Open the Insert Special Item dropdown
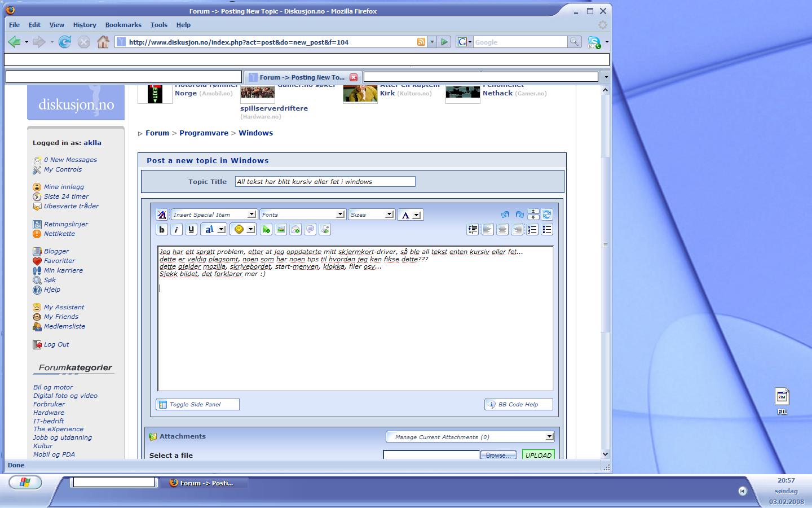Image resolution: width=812 pixels, height=508 pixels. point(214,214)
